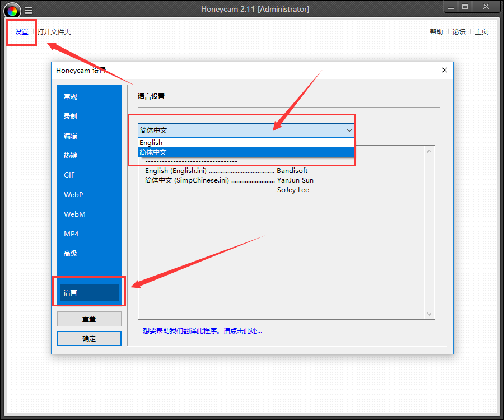The image size is (504, 420).
Task: Click 打开文件夹 to open folder
Action: (54, 32)
